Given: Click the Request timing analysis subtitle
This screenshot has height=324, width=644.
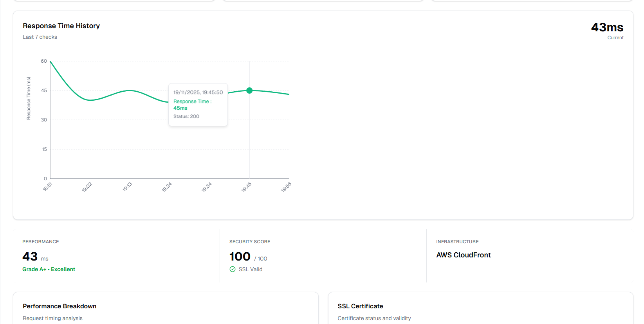Looking at the screenshot, I should [x=52, y=318].
